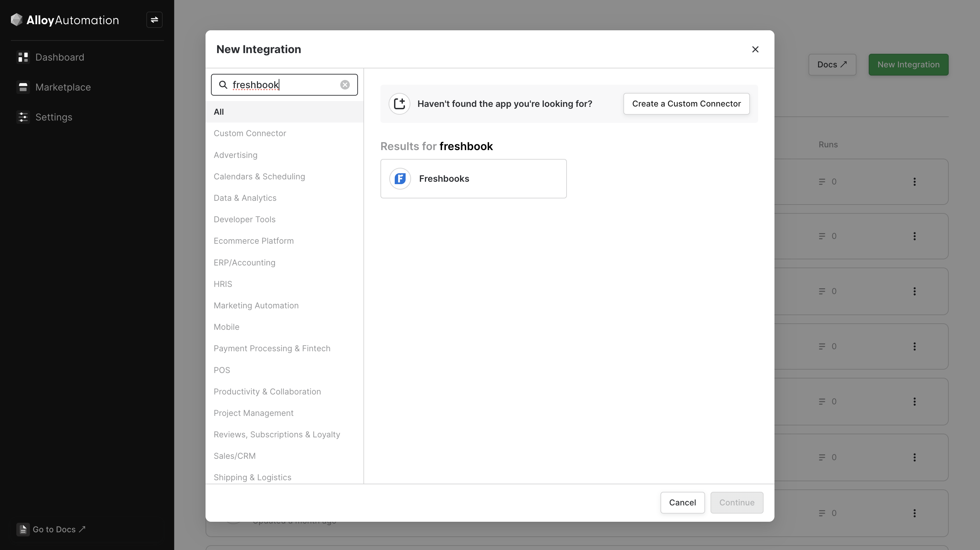Open three-dot menu in seventh integration row
980x550 pixels.
(x=915, y=513)
